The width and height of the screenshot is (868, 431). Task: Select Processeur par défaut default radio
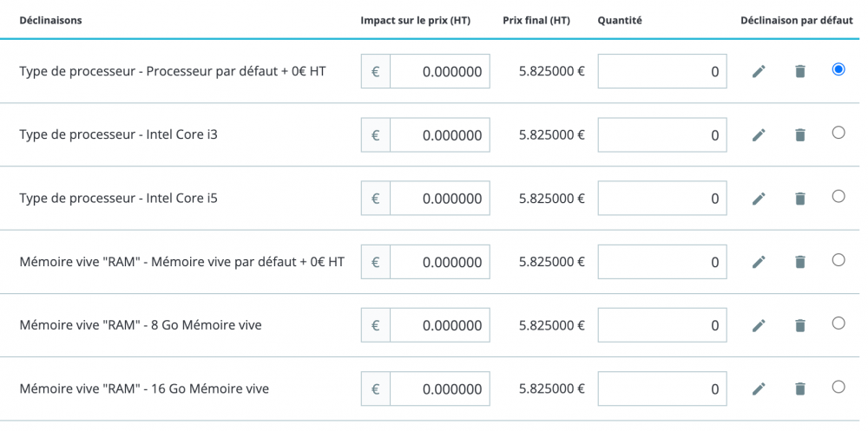pyautogui.click(x=838, y=69)
